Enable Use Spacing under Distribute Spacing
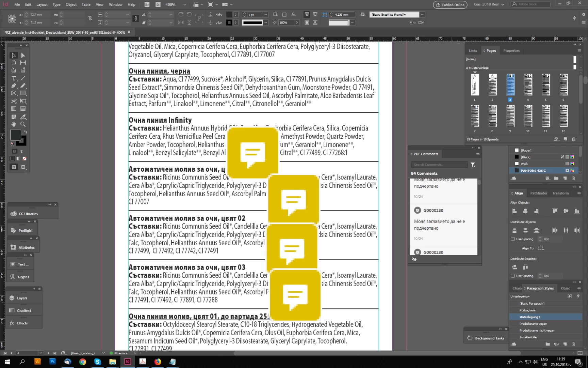Image resolution: width=588 pixels, height=368 pixels. click(x=513, y=276)
